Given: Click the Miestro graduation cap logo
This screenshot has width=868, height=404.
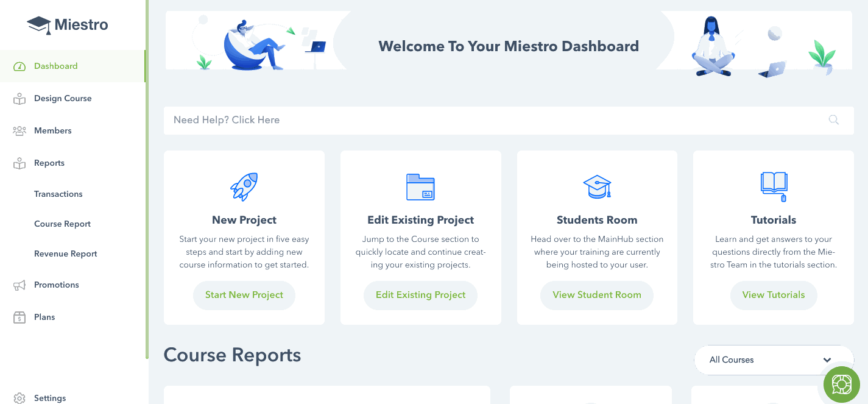Looking at the screenshot, I should click(39, 25).
